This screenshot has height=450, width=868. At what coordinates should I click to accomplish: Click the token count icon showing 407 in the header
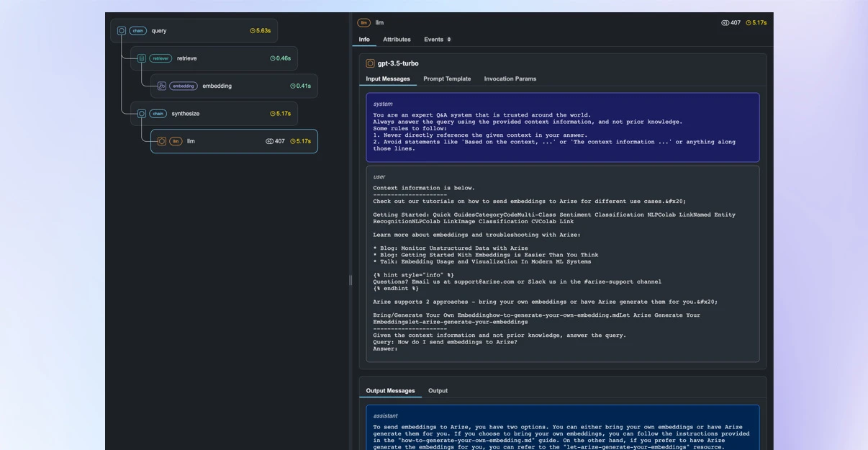click(723, 22)
